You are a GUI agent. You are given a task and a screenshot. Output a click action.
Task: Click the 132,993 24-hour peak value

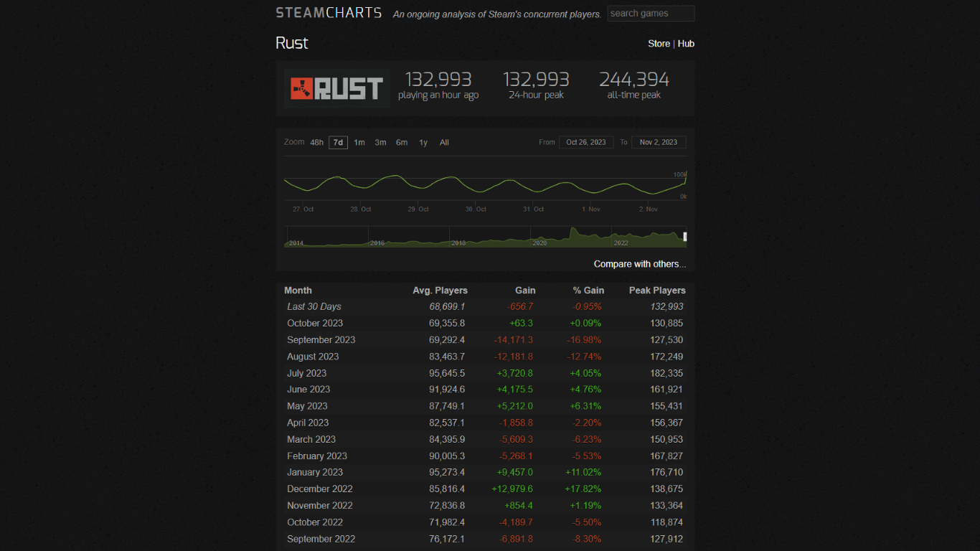(536, 79)
